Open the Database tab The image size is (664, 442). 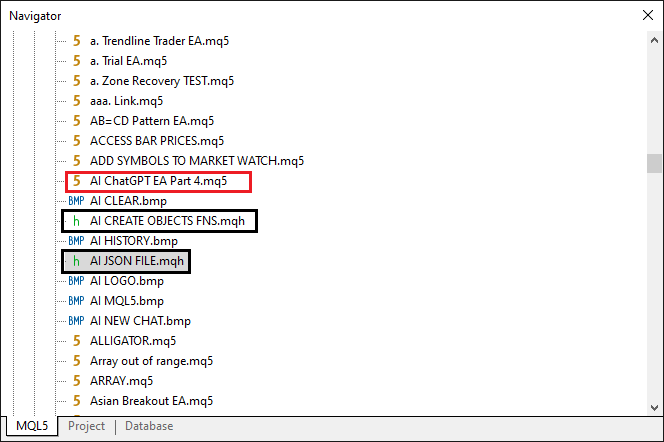[149, 426]
